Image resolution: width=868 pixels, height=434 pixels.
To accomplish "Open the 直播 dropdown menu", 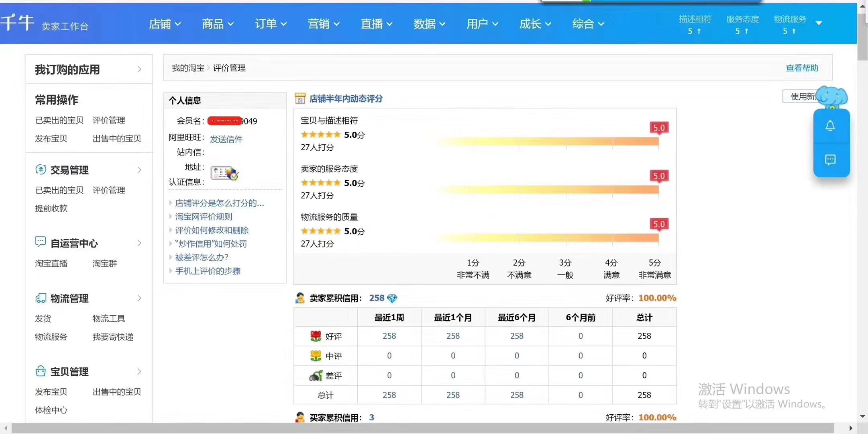I will click(x=377, y=24).
